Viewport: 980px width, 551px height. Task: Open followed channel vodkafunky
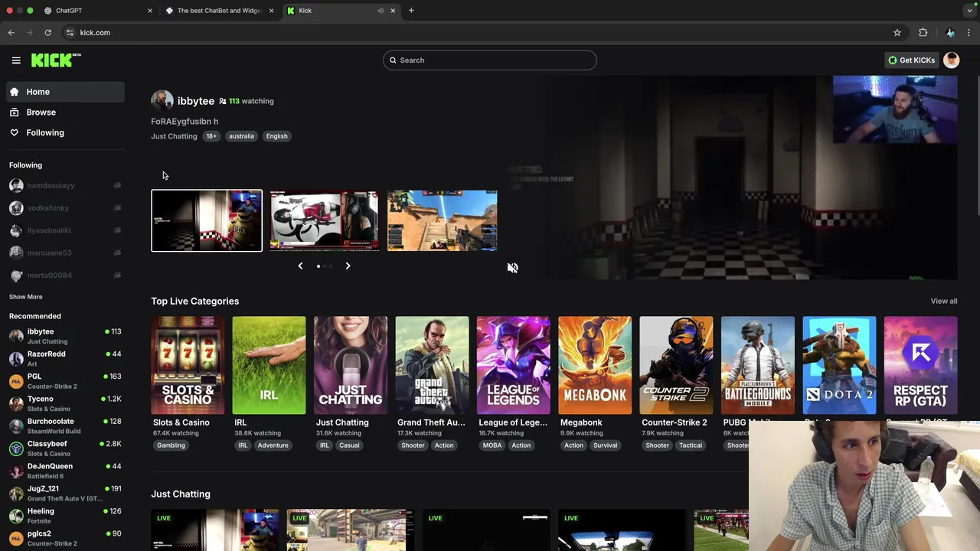(64, 208)
